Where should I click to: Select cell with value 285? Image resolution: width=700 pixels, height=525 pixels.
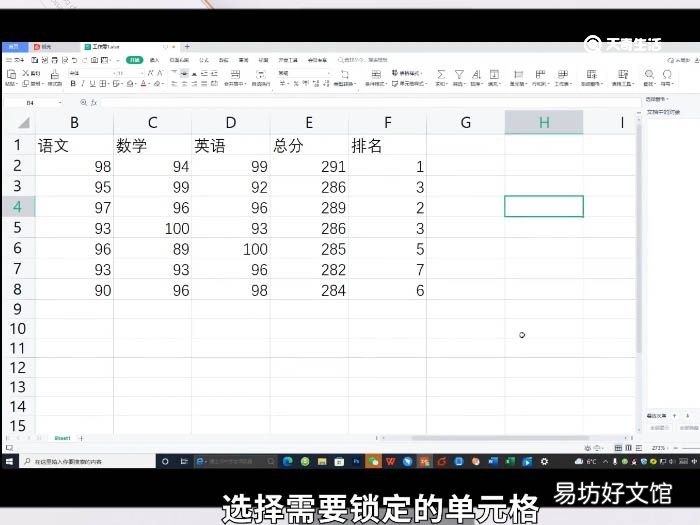point(309,248)
